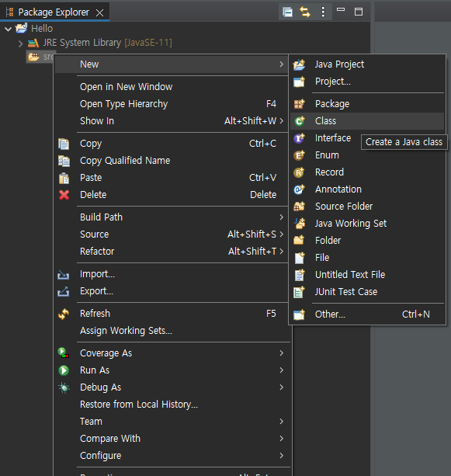Click the Paste clipboard icon

click(x=64, y=178)
